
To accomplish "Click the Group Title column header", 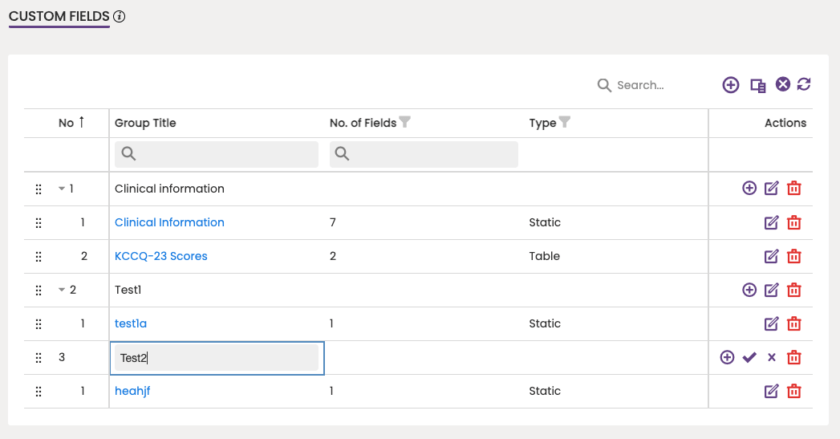I will tap(145, 123).
